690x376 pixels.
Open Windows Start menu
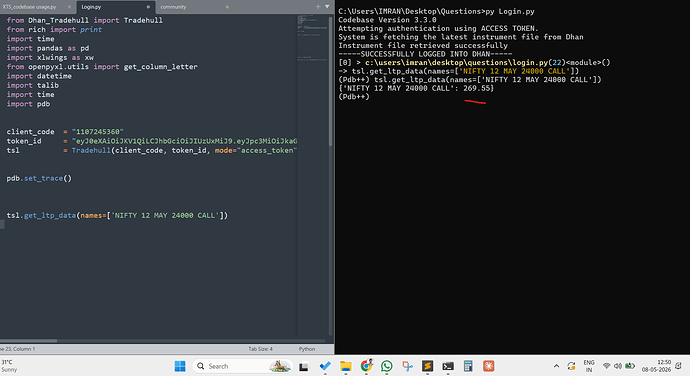pyautogui.click(x=180, y=366)
